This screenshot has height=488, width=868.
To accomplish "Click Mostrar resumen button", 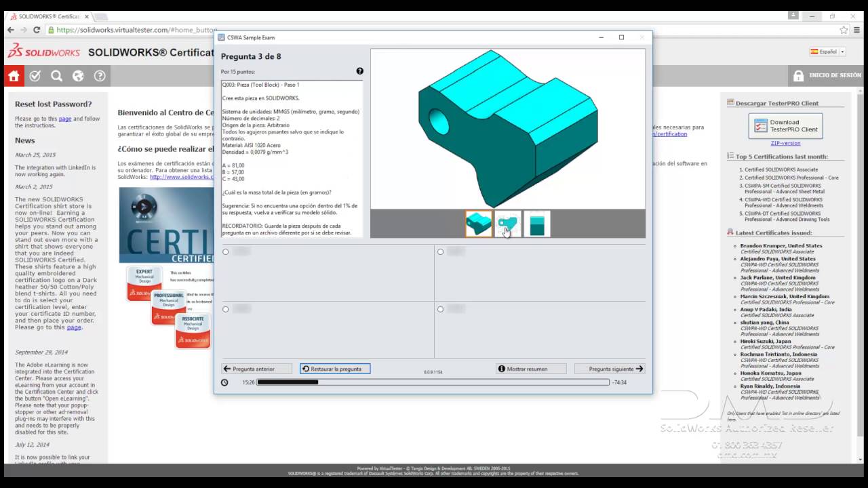I will click(531, 369).
